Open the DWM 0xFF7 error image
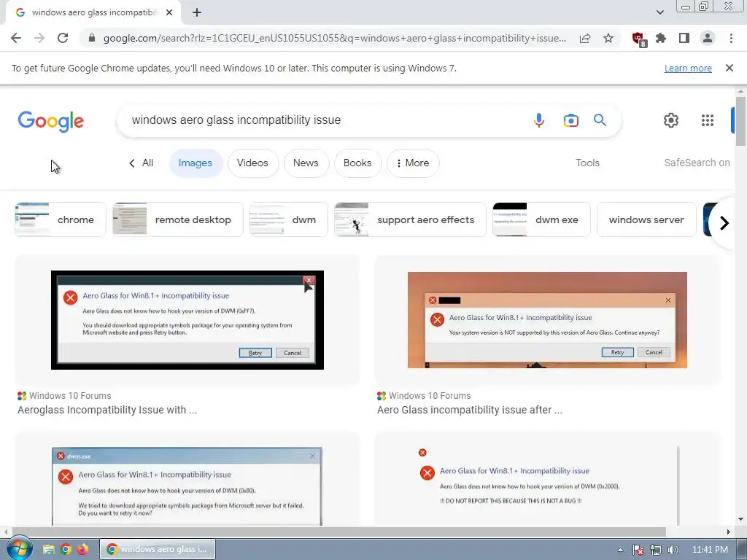 tap(187, 320)
